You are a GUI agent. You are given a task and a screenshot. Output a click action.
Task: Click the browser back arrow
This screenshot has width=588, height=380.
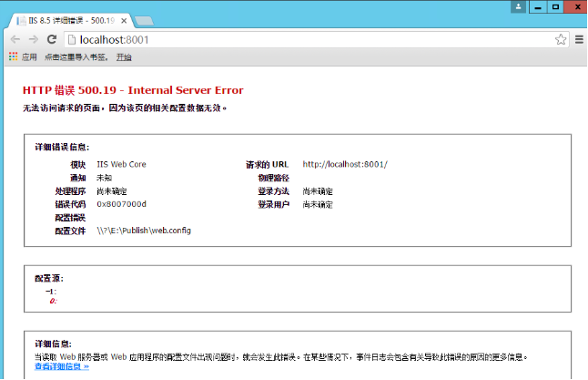point(15,39)
